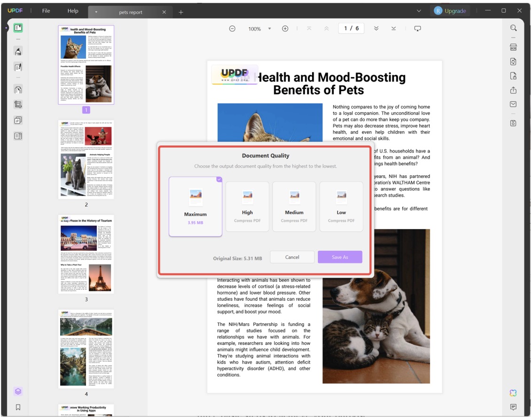Select the Maximum quality option
The height and width of the screenshot is (420, 532).
pyautogui.click(x=196, y=207)
